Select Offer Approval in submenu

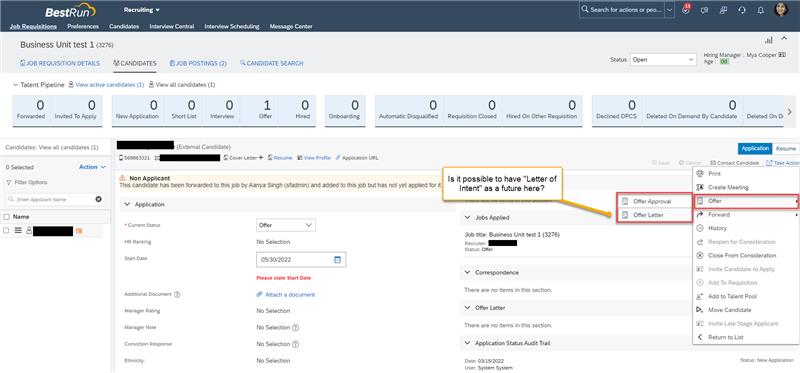pos(654,202)
